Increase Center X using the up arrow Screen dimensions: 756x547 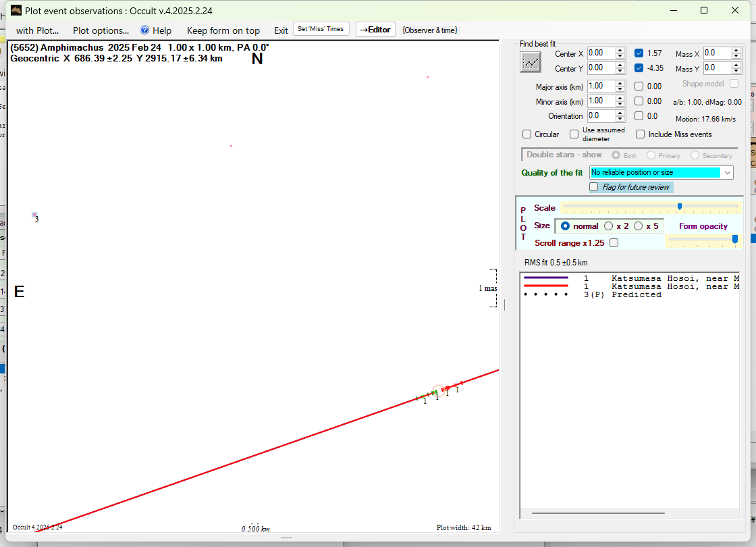click(x=620, y=51)
